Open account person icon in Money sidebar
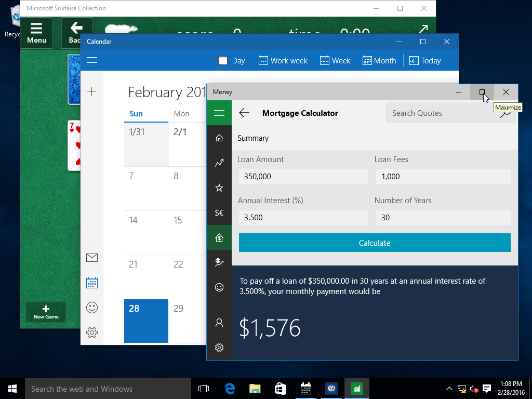Viewport: 532px width, 399px height. [x=219, y=323]
